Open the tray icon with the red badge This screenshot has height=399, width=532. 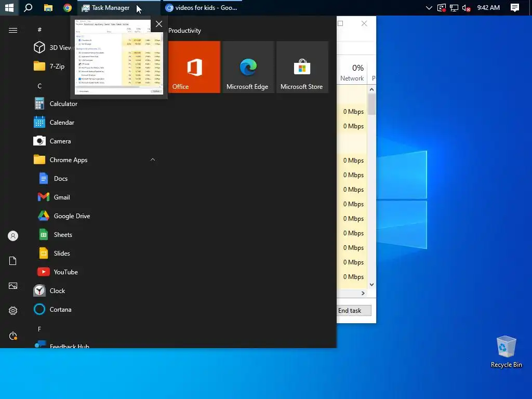442,7
